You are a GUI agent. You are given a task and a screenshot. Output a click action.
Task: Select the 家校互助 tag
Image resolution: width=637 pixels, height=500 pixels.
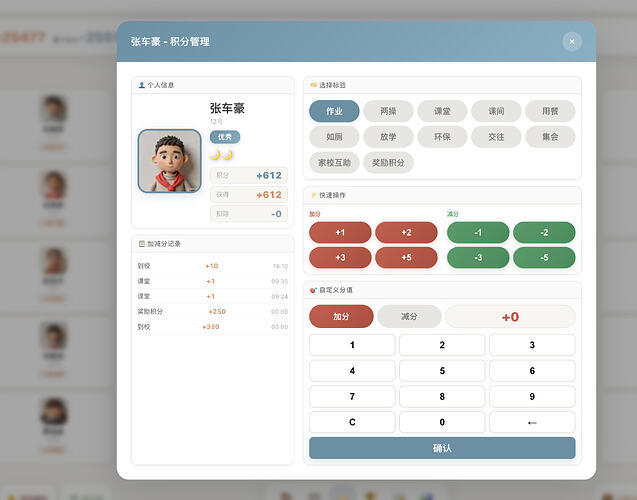[x=334, y=163]
